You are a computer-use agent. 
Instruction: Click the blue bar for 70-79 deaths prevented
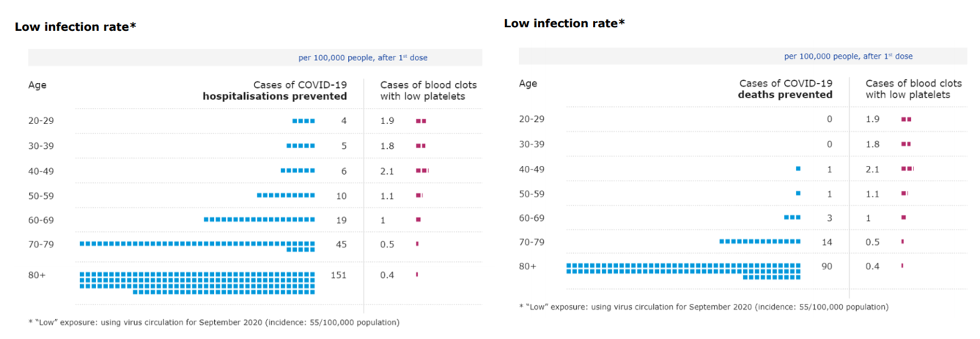pyautogui.click(x=759, y=241)
